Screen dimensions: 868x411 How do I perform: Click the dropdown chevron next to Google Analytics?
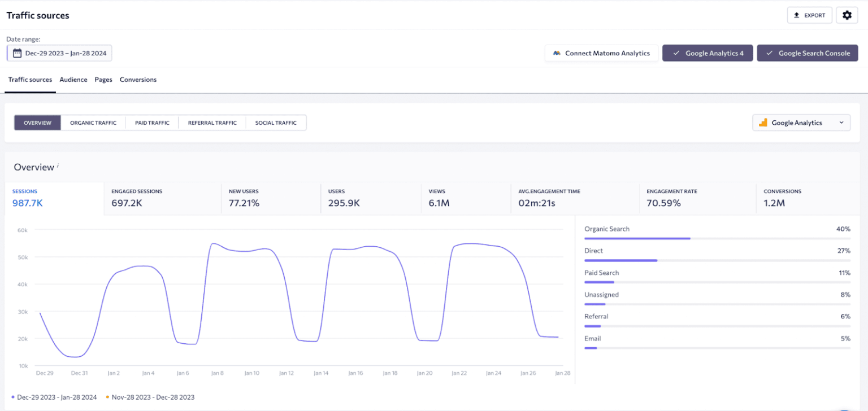pos(841,123)
